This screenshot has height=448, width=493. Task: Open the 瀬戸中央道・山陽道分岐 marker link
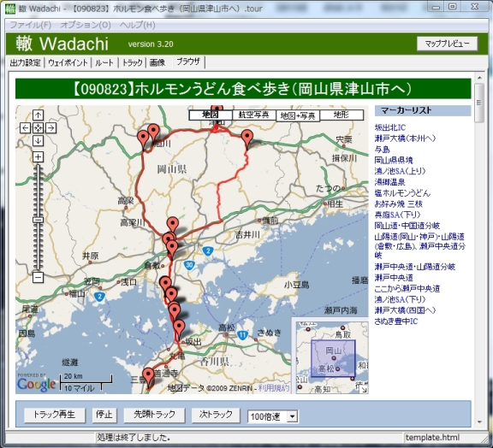(x=415, y=267)
